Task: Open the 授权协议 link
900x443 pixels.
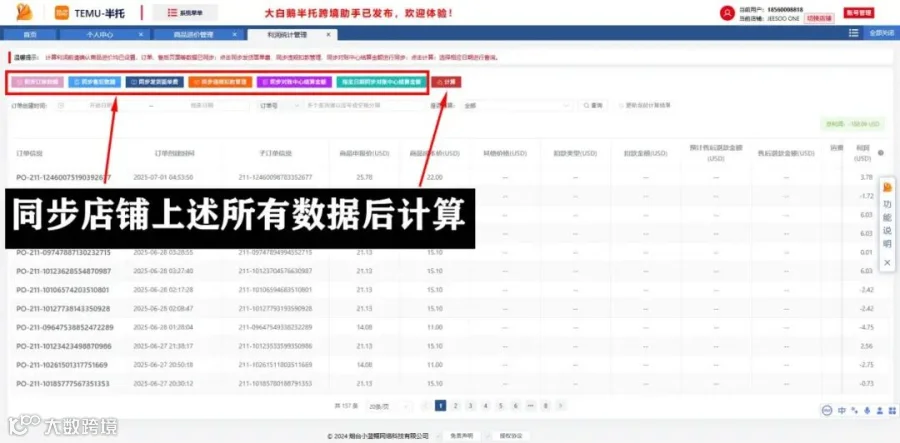Action: (x=511, y=436)
